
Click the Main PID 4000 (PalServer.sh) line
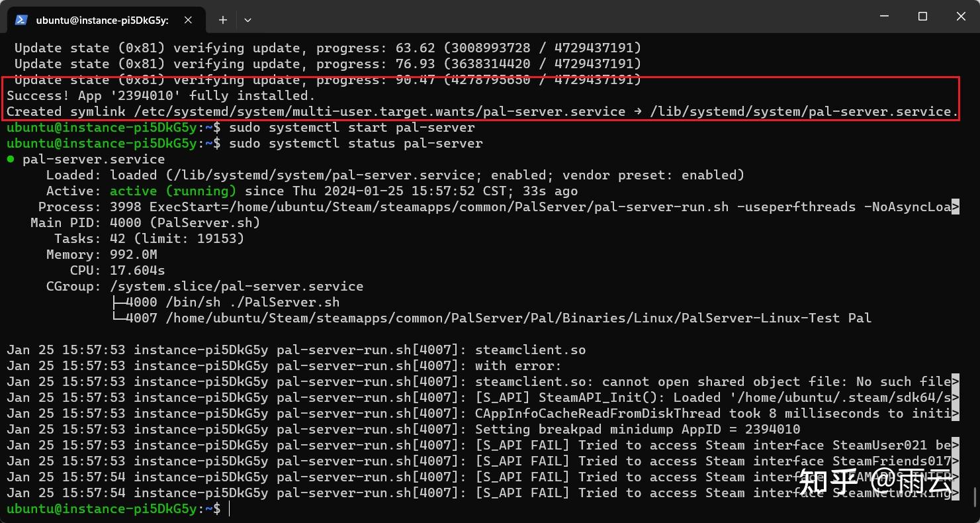click(145, 222)
